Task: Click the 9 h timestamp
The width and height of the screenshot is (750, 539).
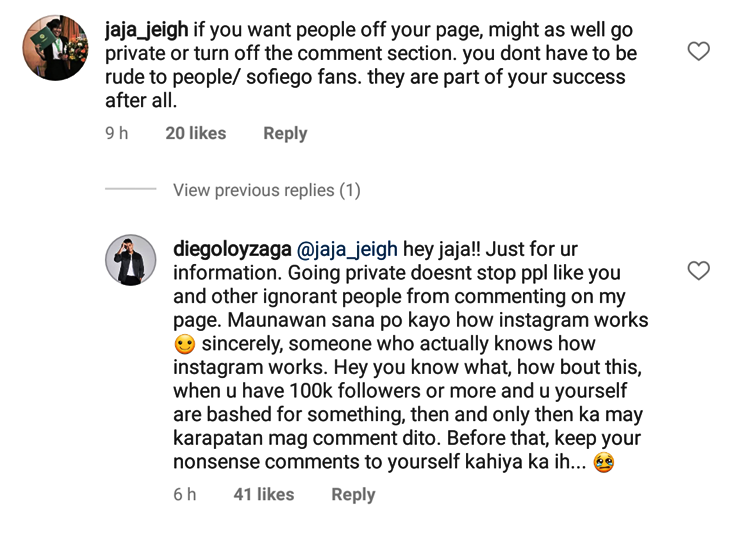Action: pos(116,133)
